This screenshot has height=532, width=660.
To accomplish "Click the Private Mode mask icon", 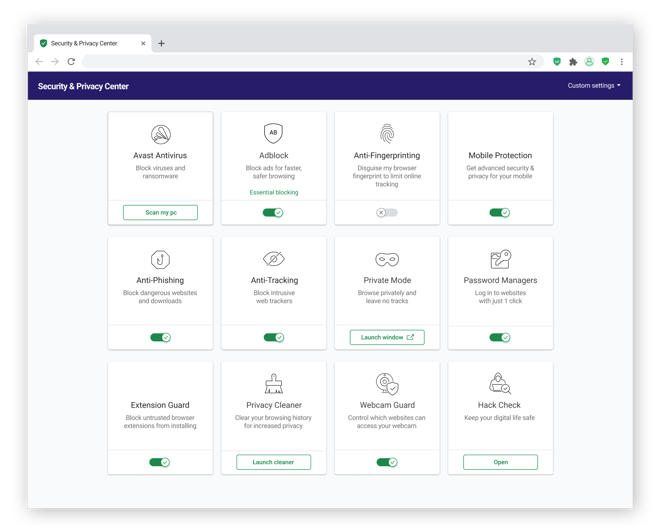I will coord(387,259).
